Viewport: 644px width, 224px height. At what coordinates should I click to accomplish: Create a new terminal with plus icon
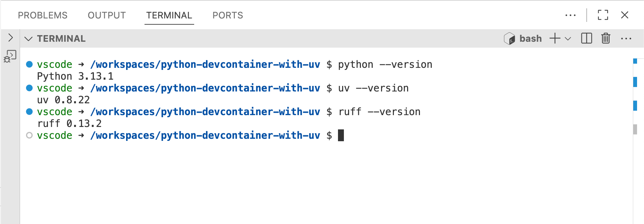pos(555,38)
